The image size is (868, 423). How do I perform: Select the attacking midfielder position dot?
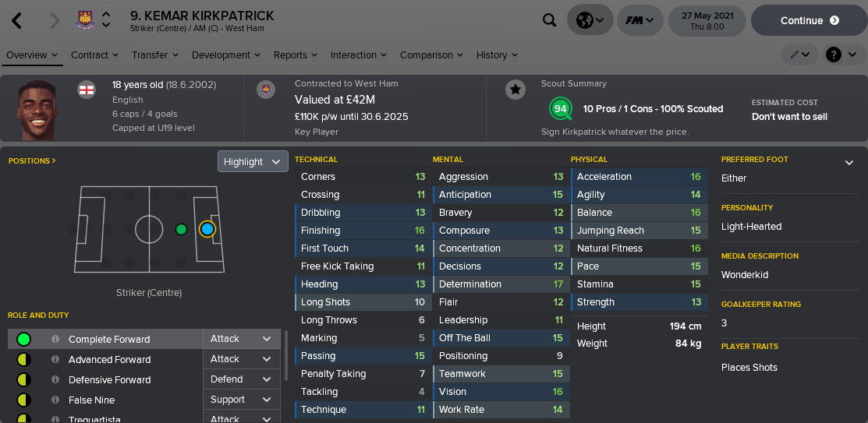coord(182,229)
